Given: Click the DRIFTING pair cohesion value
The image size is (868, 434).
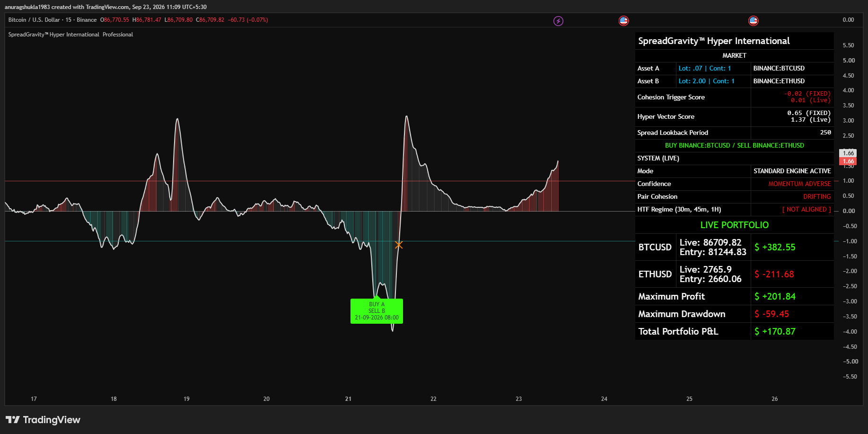Looking at the screenshot, I should coord(817,197).
